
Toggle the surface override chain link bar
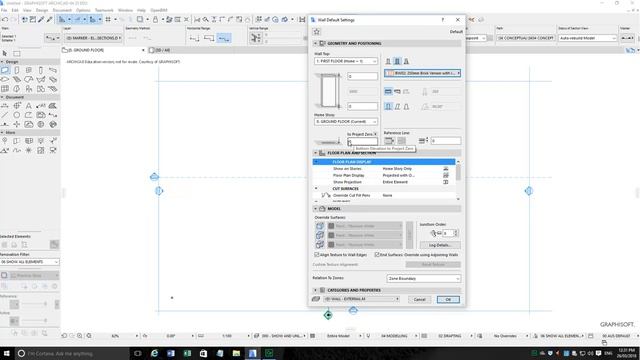(x=409, y=235)
